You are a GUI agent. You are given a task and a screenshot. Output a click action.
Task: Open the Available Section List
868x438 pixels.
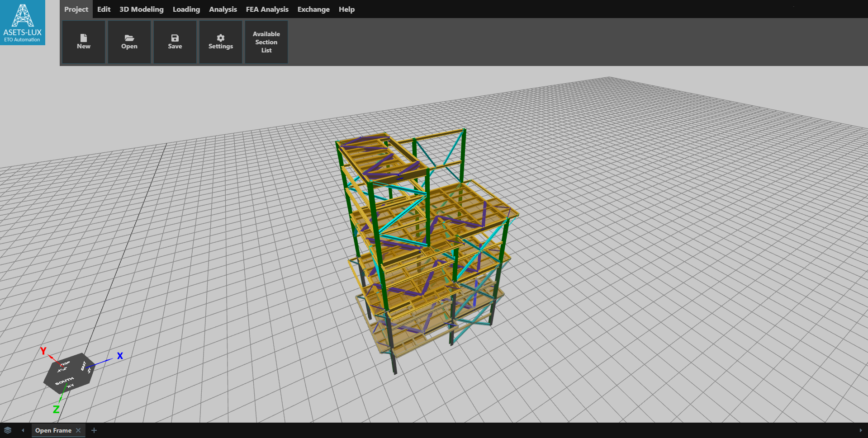[x=266, y=42]
